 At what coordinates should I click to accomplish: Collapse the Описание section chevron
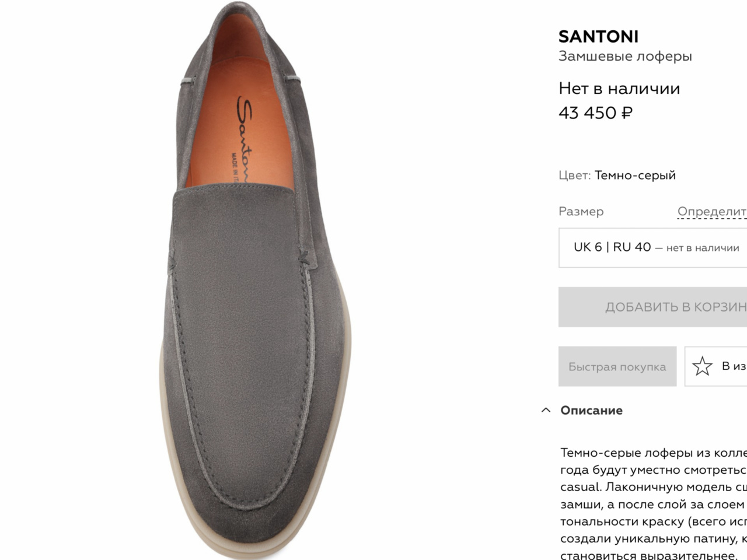tap(546, 410)
